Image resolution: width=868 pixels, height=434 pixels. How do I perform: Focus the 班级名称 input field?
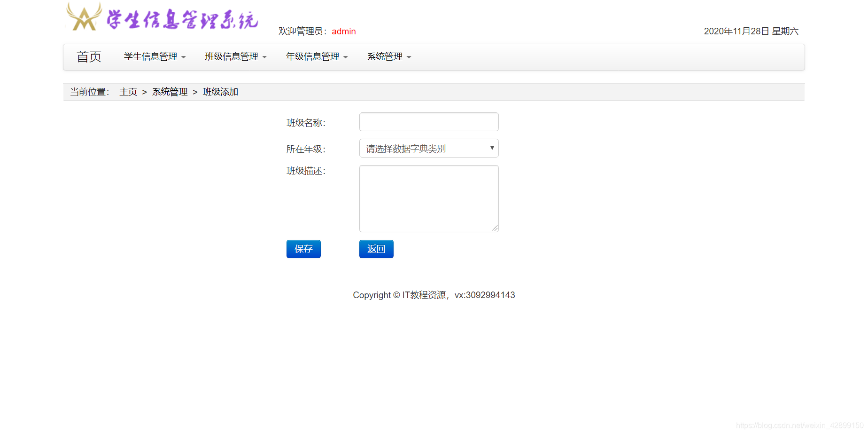tap(429, 122)
